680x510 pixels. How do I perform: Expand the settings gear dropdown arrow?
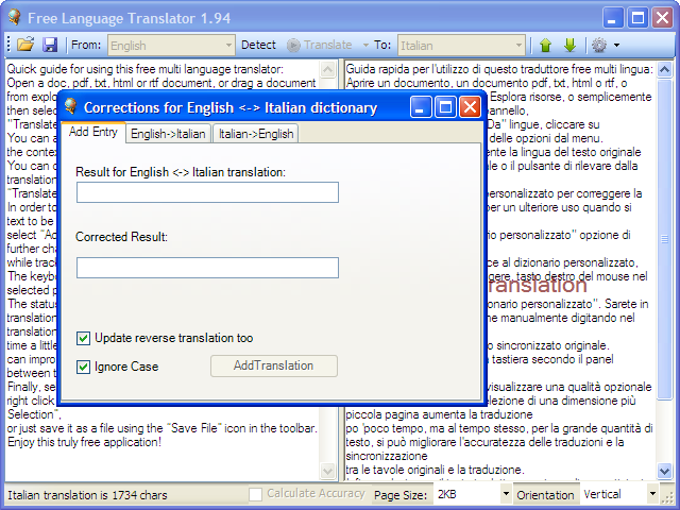click(x=617, y=45)
